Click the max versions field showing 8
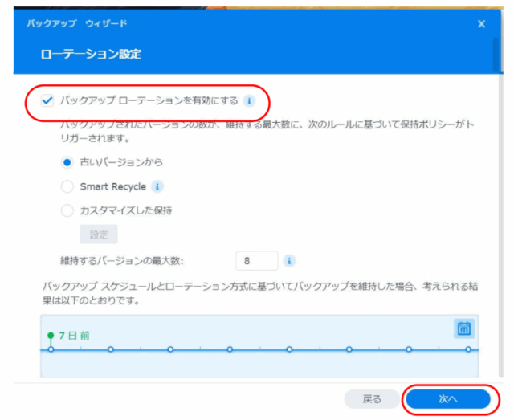Screen dimensions: 514x420 tap(256, 261)
